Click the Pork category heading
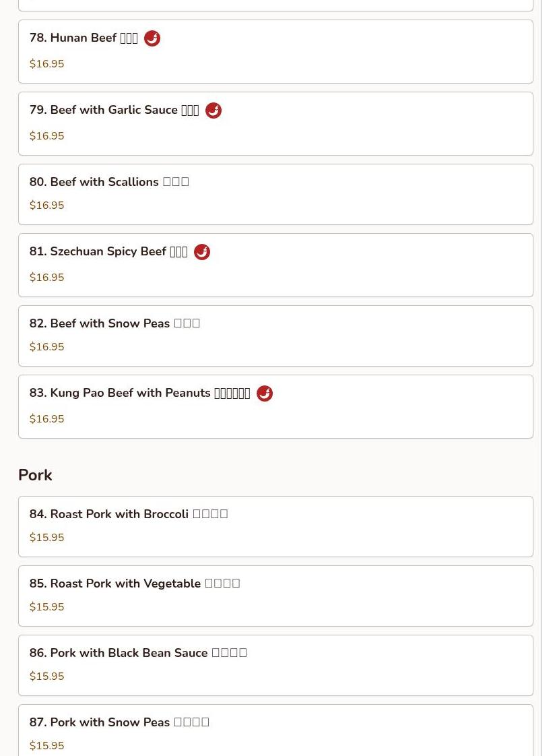Viewport: 555px width, 756px height. pos(35,475)
